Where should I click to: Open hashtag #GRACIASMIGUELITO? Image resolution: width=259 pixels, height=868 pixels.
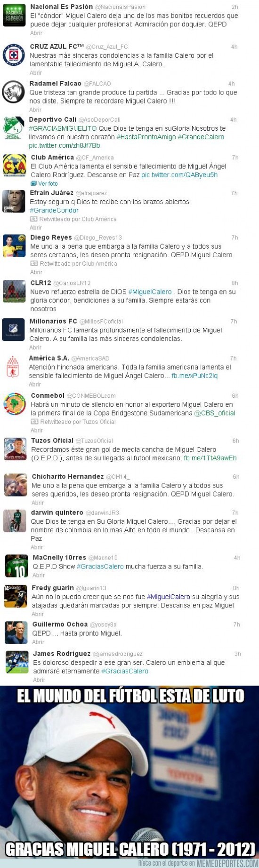63,128
